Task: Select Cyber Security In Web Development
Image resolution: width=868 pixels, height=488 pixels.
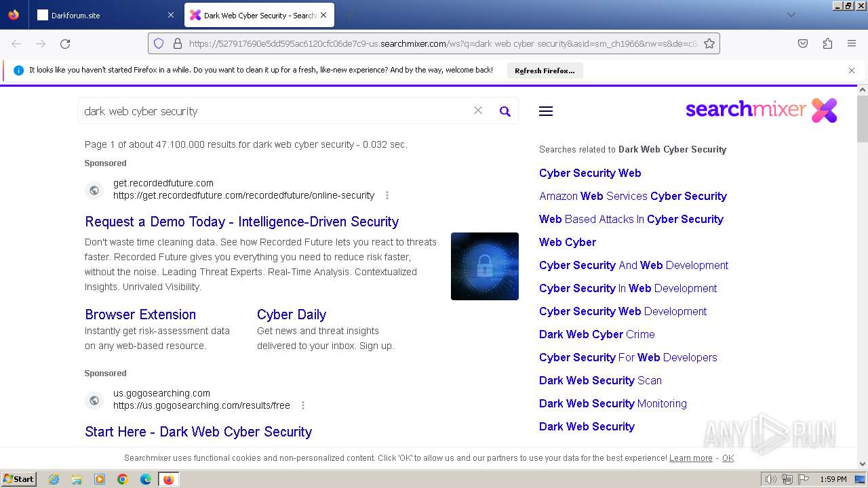Action: pos(628,288)
